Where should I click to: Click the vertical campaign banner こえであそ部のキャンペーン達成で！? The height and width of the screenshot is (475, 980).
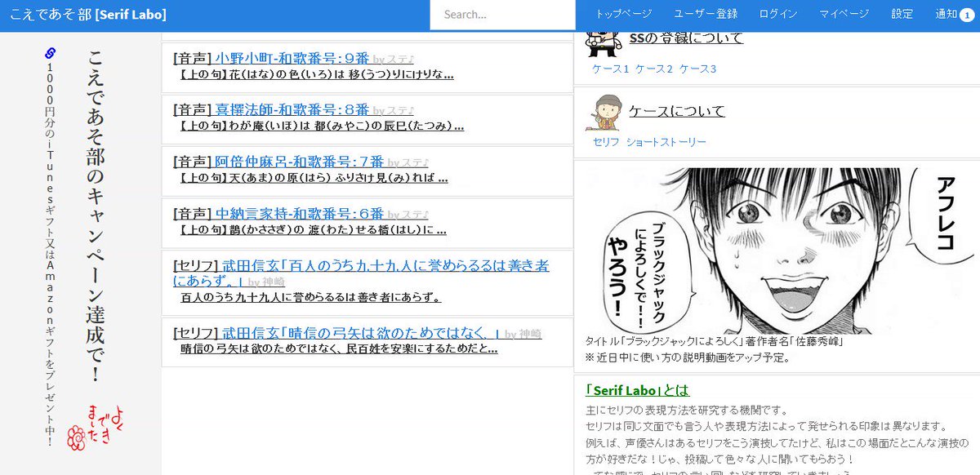click(96, 216)
